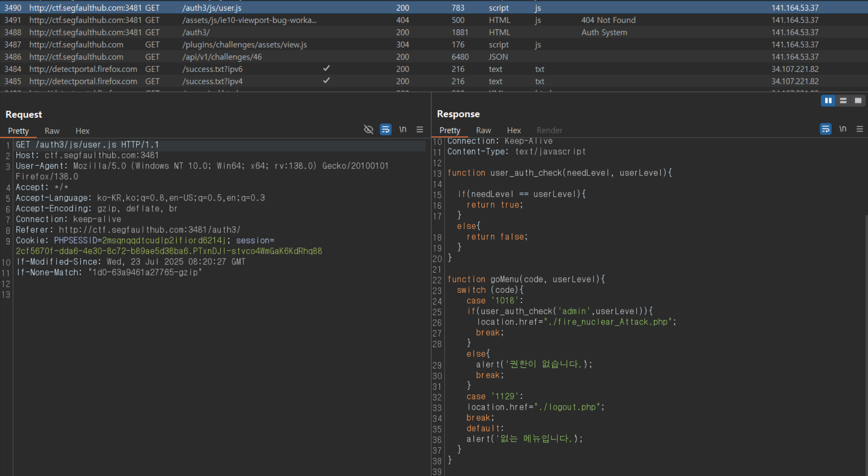
Task: Click Accept-Language header line
Action: point(140,198)
